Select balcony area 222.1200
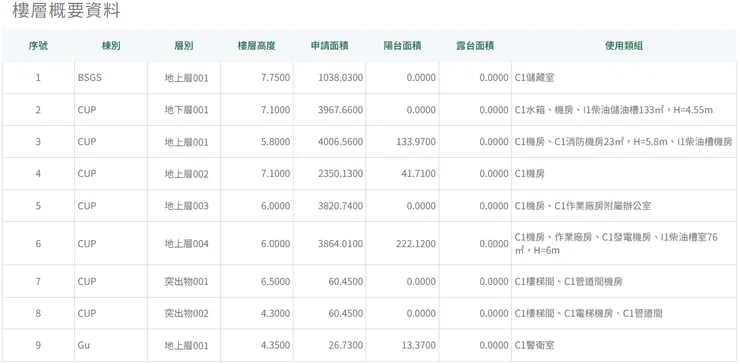 click(x=416, y=244)
